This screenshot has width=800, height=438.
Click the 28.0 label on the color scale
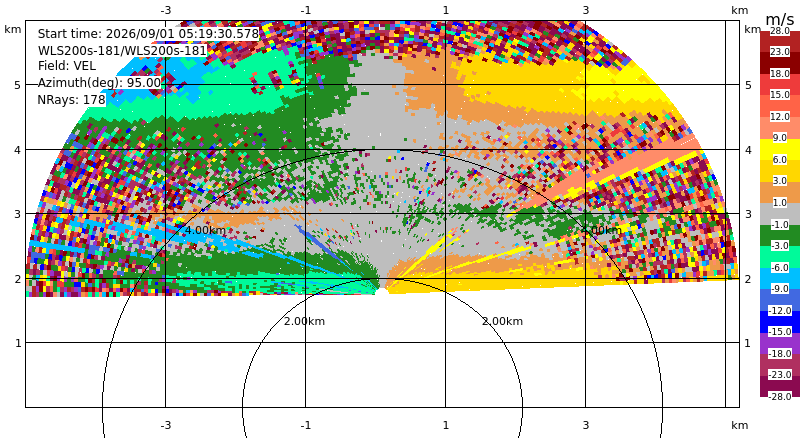(780, 31)
